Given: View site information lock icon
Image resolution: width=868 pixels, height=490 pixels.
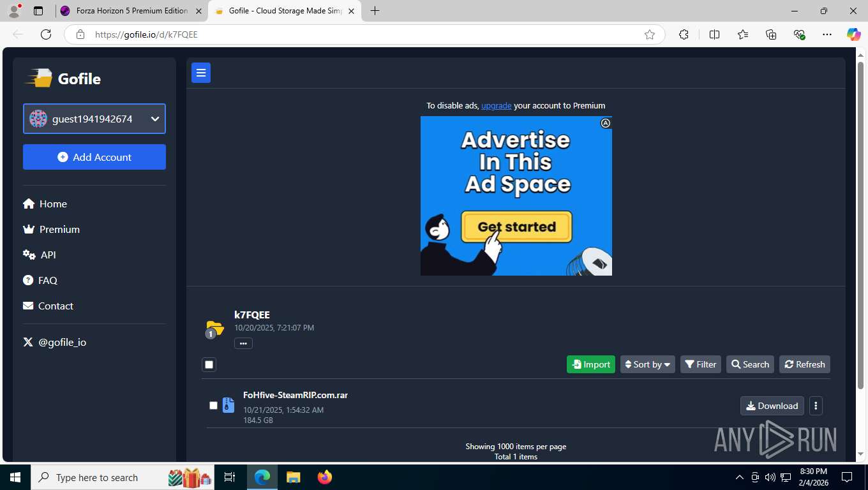Looking at the screenshot, I should (80, 34).
